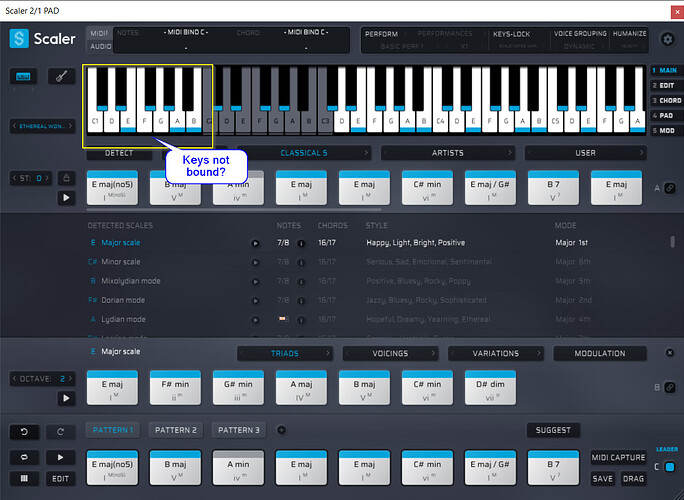Toggle PERFORM mode
The image size is (684, 500).
click(x=381, y=34)
